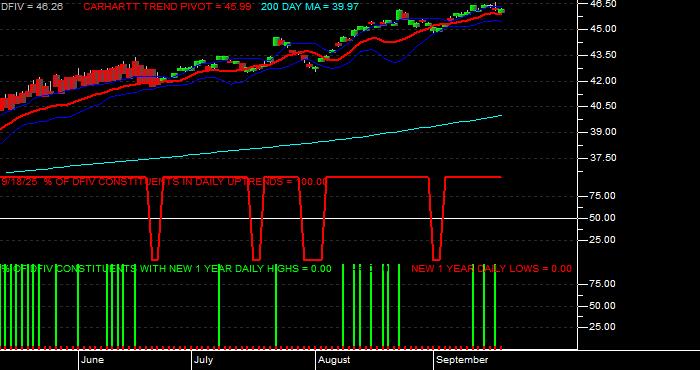Click the 37.50 price axis value
The width and height of the screenshot is (700, 370).
(604, 158)
